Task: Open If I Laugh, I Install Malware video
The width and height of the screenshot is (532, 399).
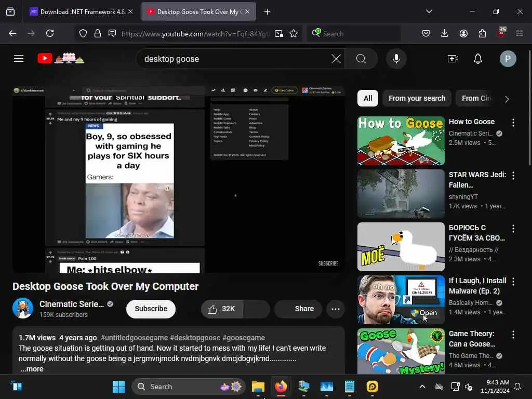Action: [401, 300]
